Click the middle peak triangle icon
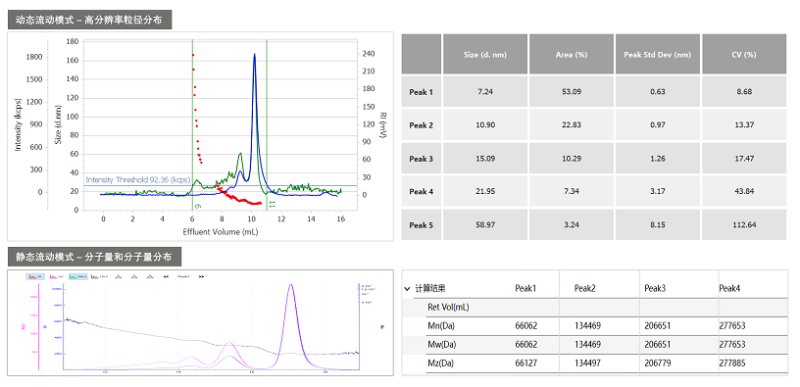This screenshot has width=800, height=387. coord(134,276)
